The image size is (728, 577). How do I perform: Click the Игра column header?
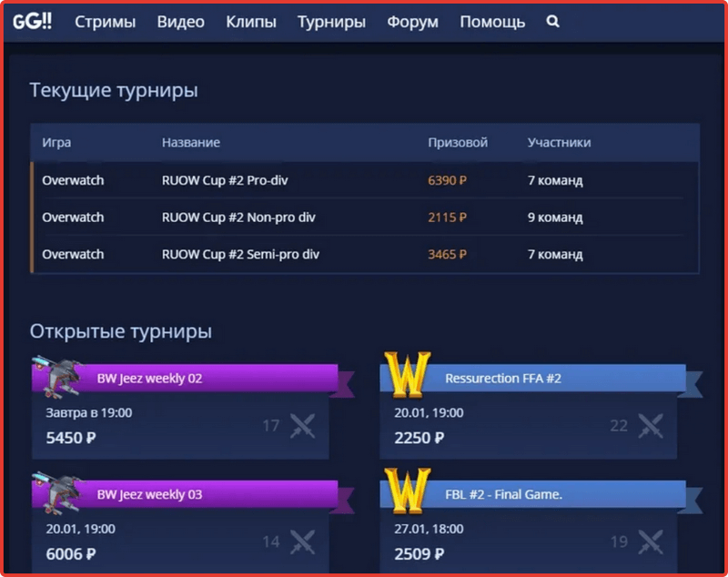pos(56,143)
